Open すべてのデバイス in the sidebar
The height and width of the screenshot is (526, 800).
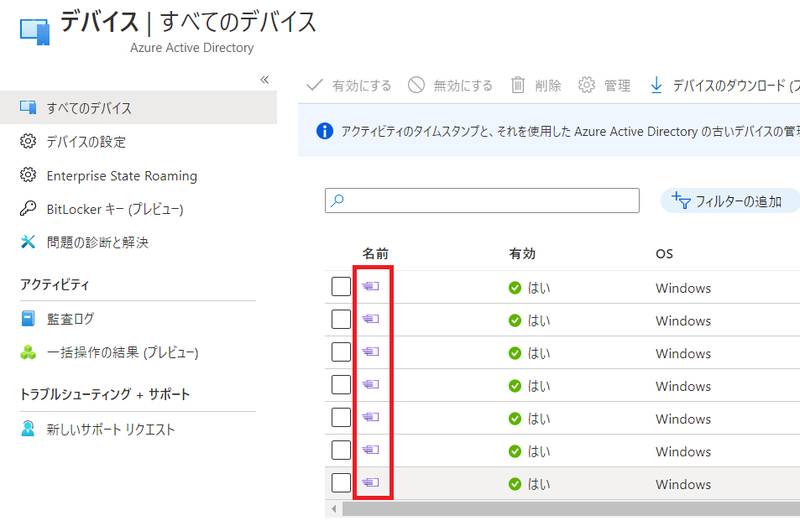click(138, 108)
